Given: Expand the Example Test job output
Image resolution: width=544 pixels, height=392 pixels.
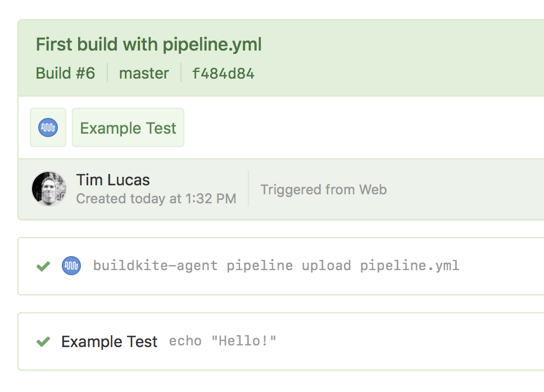Looking at the screenshot, I should (110, 341).
